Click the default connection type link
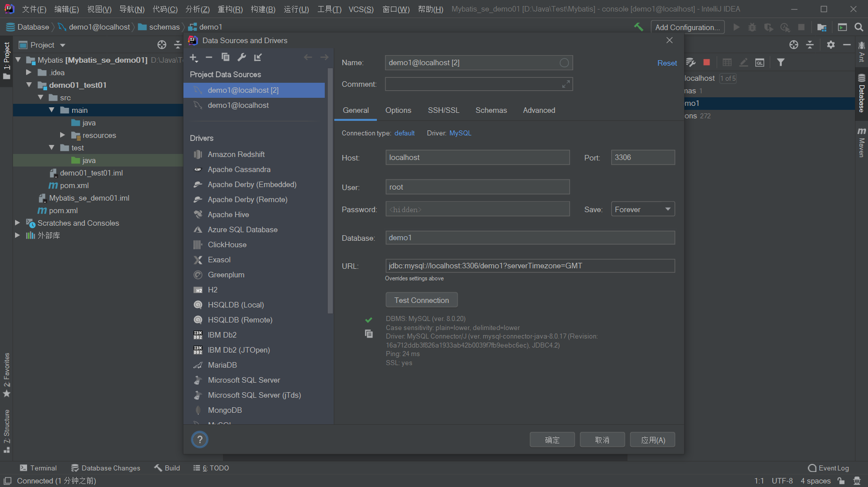This screenshot has height=487, width=868. click(x=404, y=133)
